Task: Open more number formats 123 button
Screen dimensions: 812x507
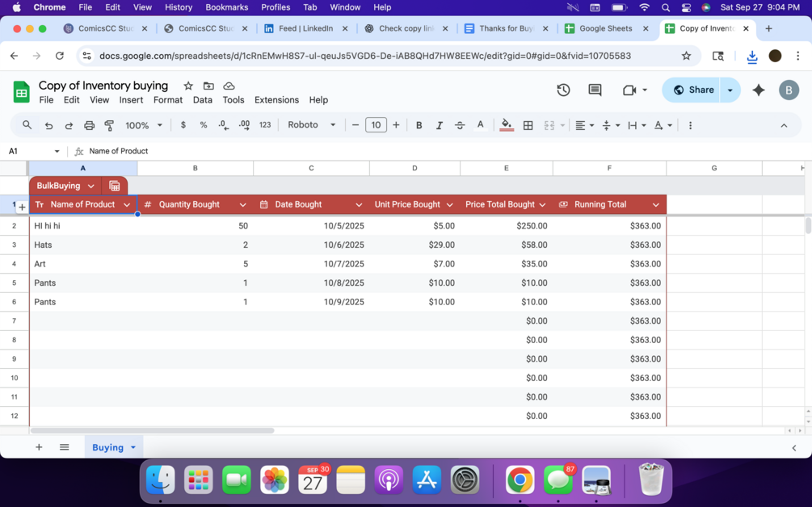Action: pos(265,125)
